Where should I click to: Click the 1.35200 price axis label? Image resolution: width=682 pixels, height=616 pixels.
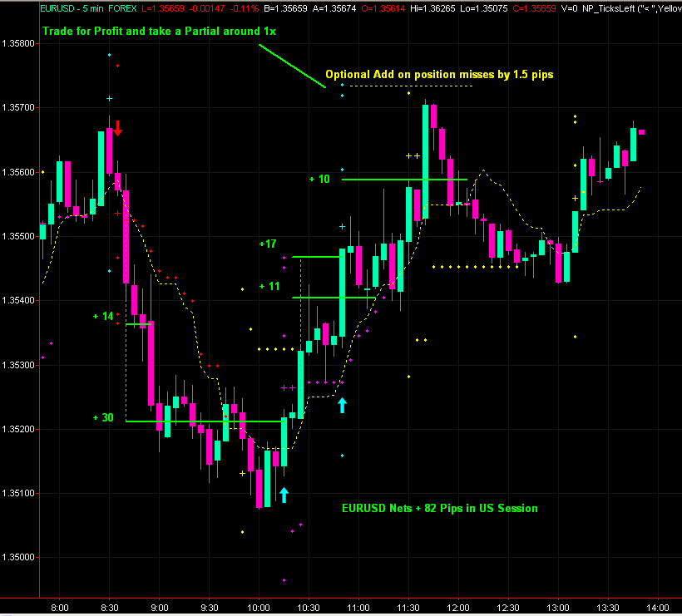[18, 429]
